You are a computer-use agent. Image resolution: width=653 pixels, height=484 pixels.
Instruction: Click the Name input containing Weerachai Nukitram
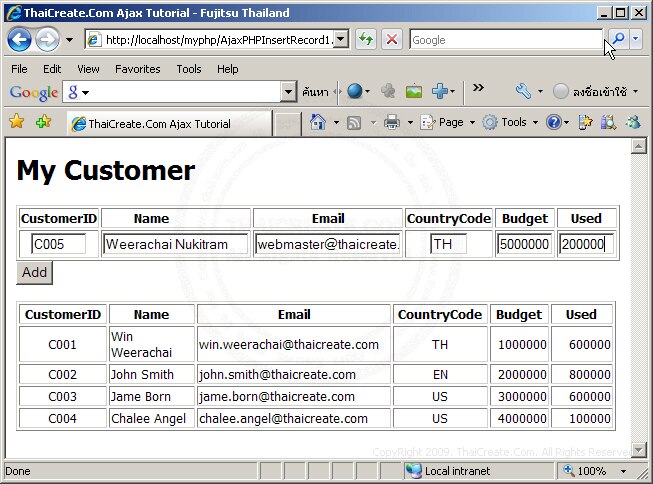tap(175, 244)
